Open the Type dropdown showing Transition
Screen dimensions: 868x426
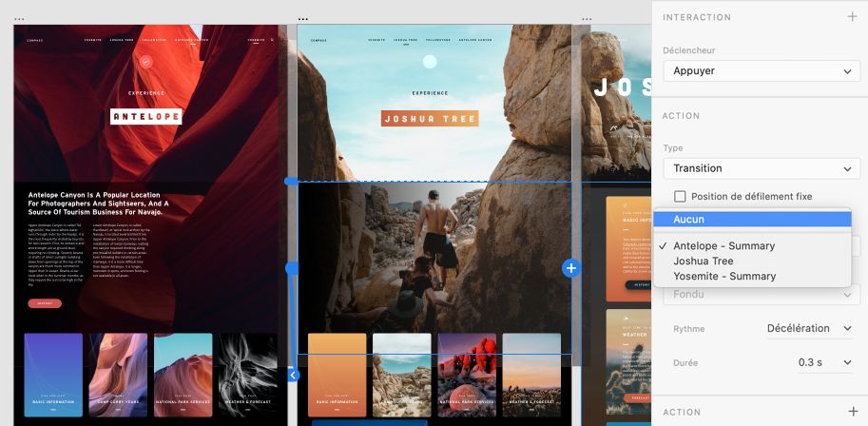tap(762, 168)
